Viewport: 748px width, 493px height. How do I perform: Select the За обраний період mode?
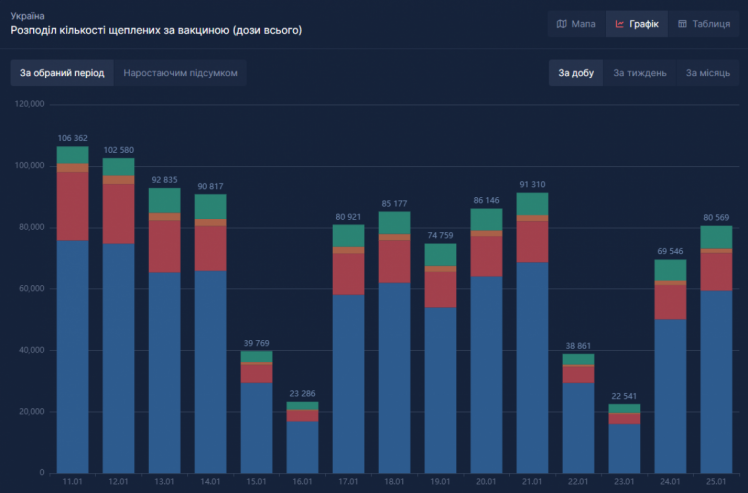click(x=62, y=73)
